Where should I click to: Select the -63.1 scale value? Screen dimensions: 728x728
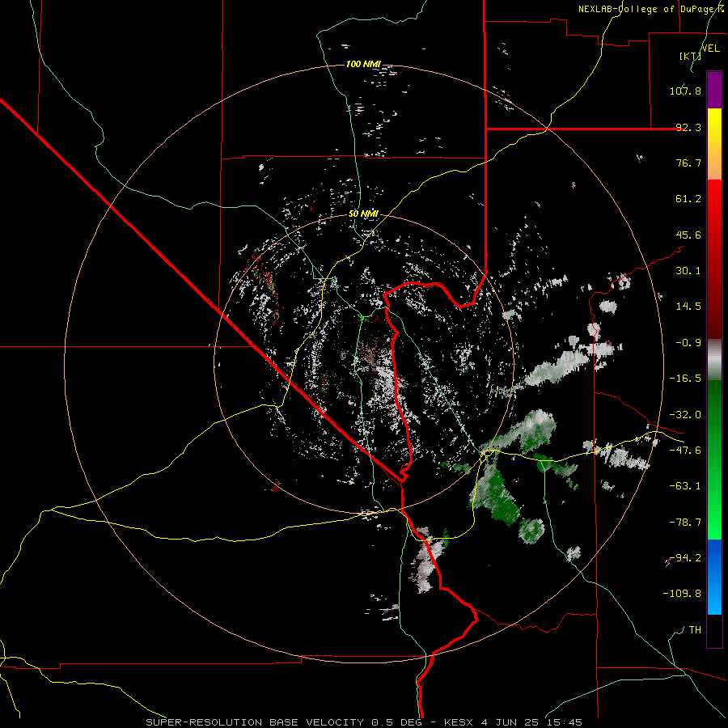(x=685, y=486)
